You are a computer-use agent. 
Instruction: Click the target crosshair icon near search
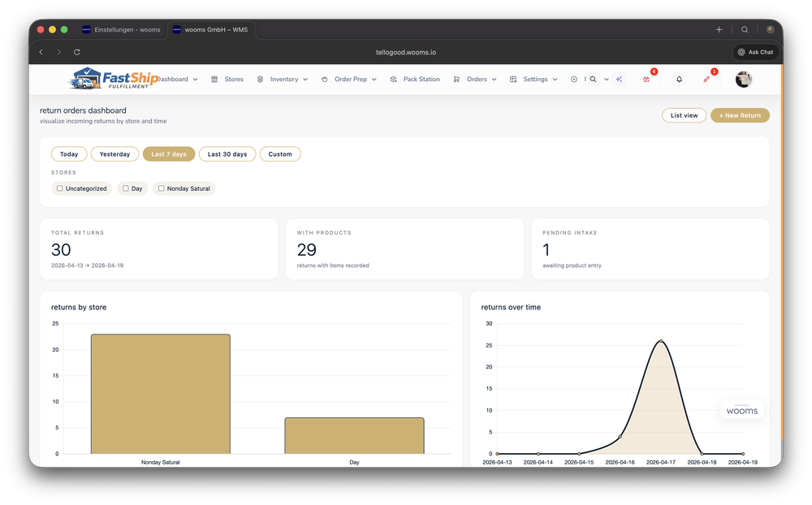pyautogui.click(x=574, y=79)
